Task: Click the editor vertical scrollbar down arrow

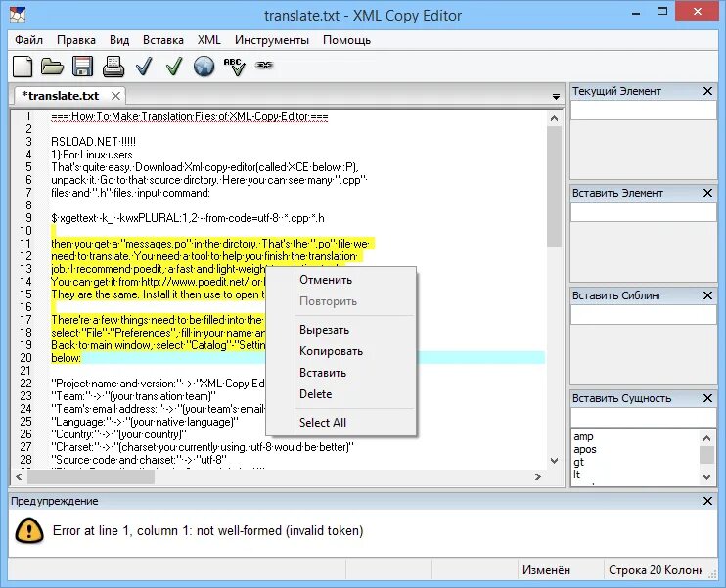Action: coord(554,460)
